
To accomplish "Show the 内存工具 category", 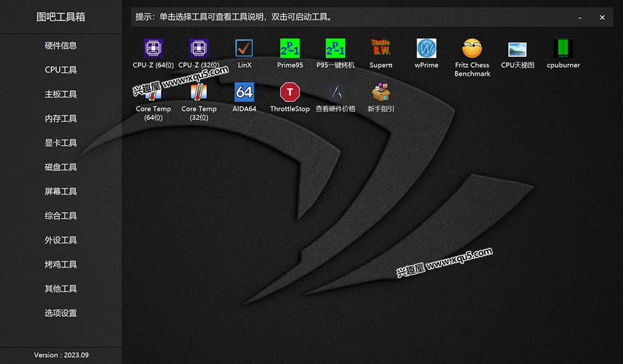I will [61, 118].
